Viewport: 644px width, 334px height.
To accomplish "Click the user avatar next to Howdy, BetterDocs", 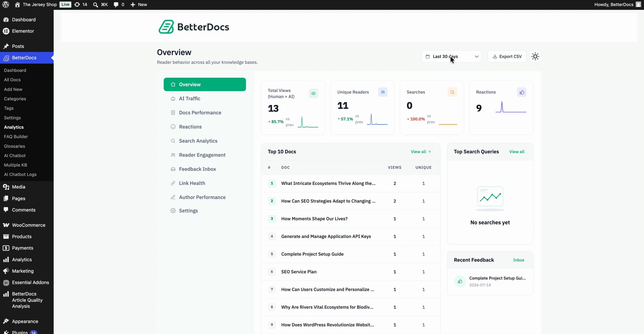I will tap(638, 5).
